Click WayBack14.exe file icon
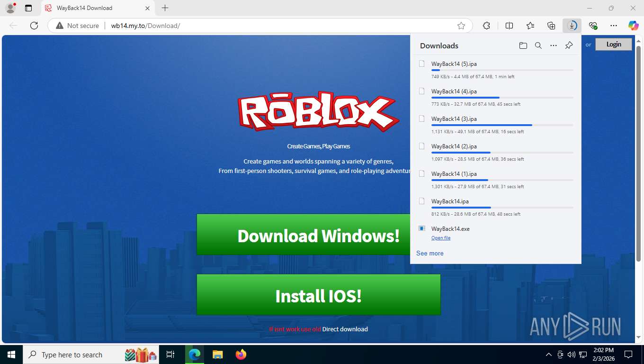The height and width of the screenshot is (364, 644). click(x=421, y=228)
